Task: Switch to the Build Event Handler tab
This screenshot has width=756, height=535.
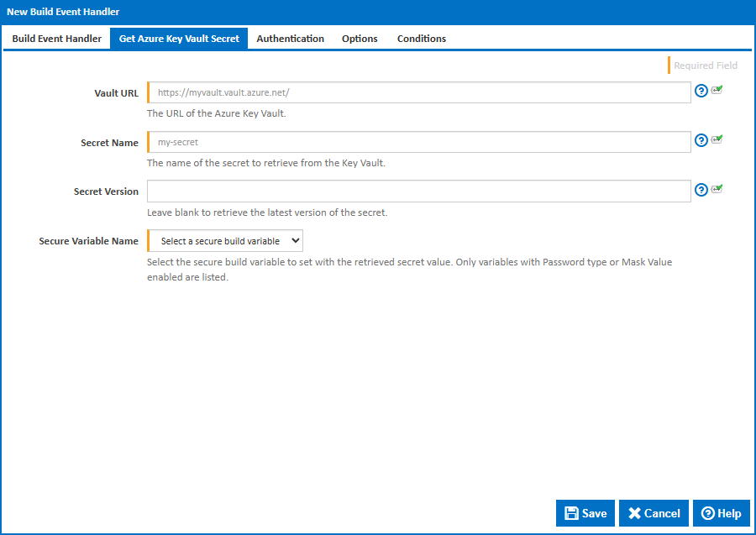Action: point(56,39)
